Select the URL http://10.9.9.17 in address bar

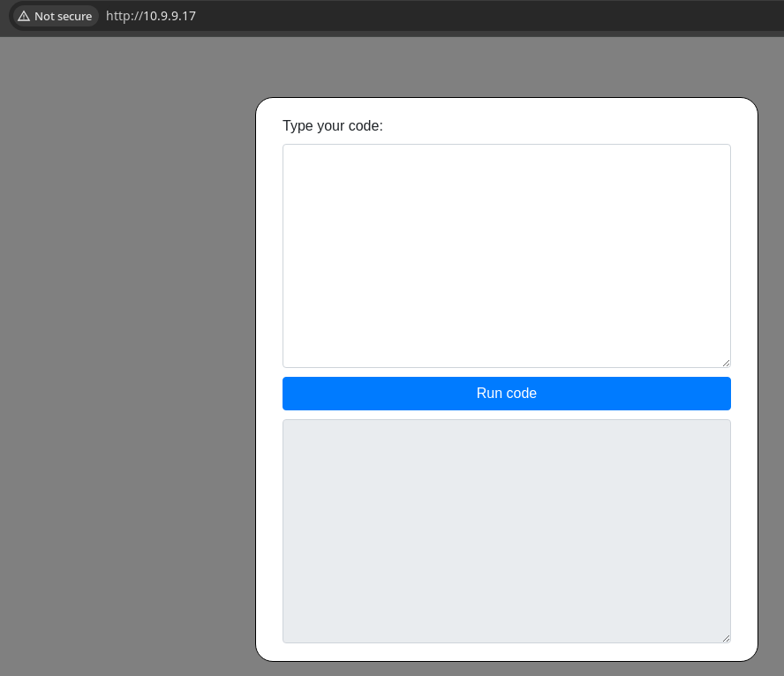click(x=151, y=16)
